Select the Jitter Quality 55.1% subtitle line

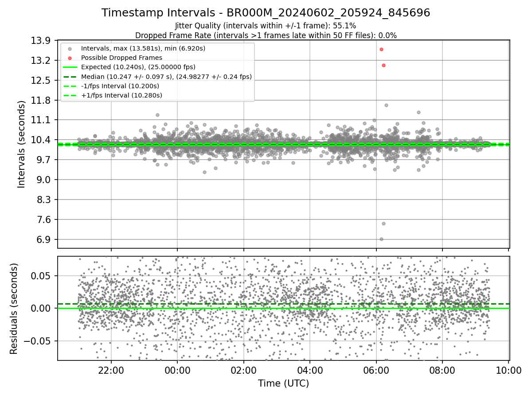266,26
